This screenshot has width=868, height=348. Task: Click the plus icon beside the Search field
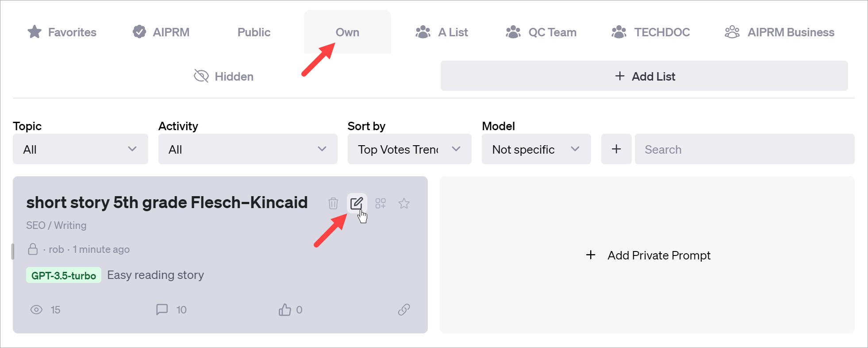(616, 149)
